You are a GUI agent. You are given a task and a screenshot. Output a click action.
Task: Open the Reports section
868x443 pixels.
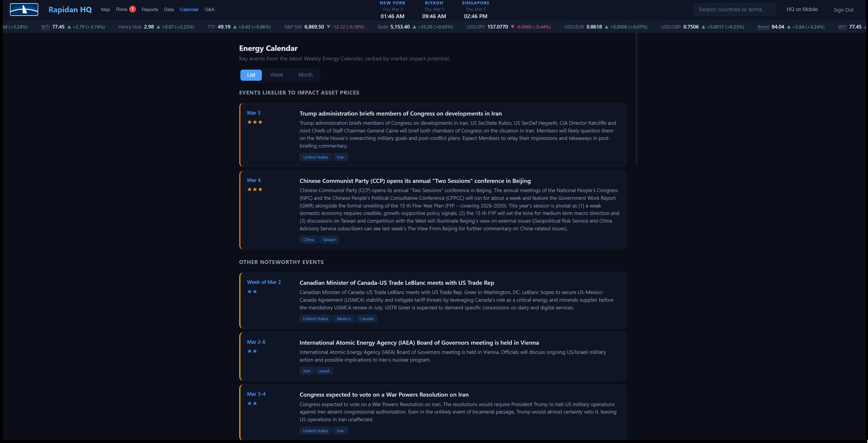tap(150, 9)
